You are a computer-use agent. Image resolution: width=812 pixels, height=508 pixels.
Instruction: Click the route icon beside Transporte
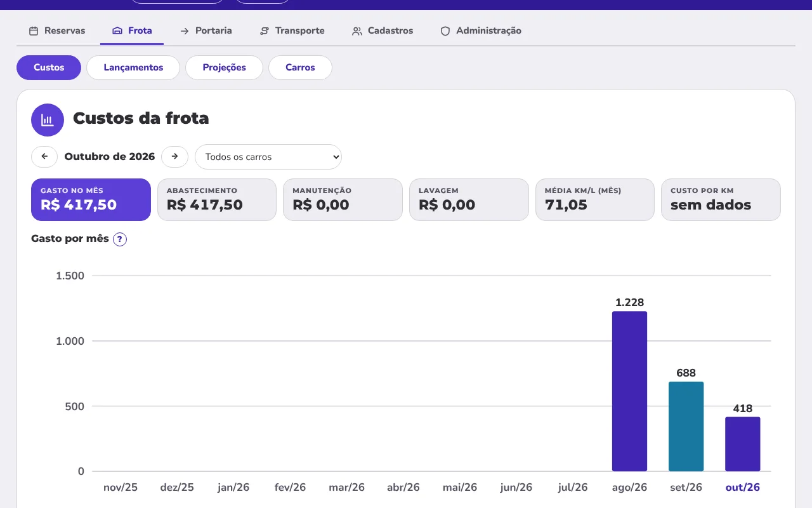coord(265,30)
